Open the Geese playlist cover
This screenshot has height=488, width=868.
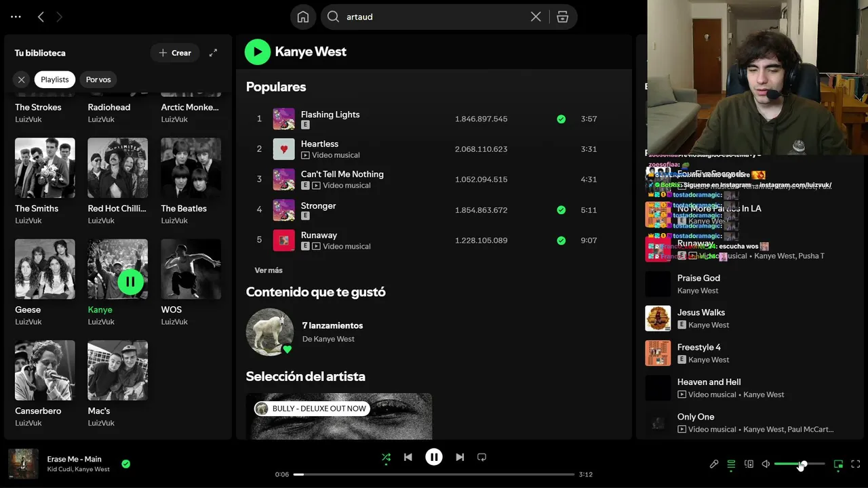pos(45,269)
